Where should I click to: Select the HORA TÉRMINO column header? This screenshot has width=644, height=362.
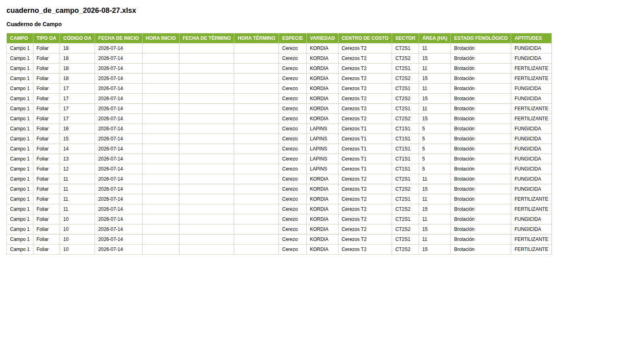[x=256, y=38]
